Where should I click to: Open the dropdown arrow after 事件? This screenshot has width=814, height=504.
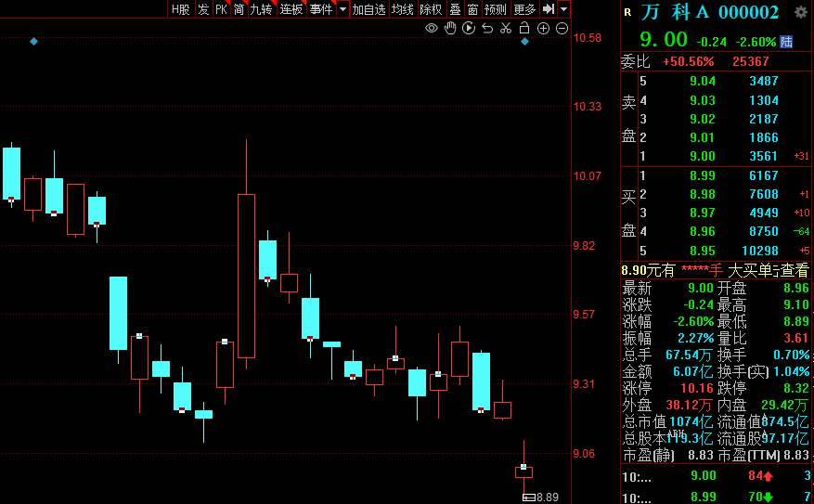coord(342,9)
